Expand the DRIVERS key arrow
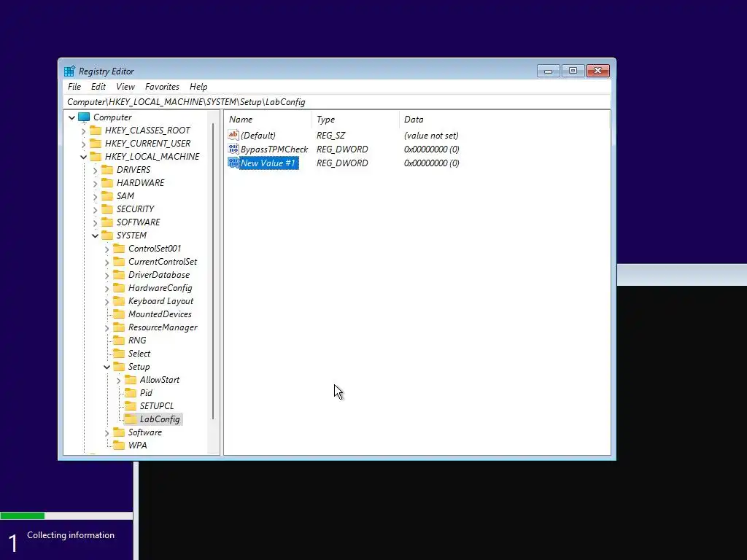 pos(96,170)
